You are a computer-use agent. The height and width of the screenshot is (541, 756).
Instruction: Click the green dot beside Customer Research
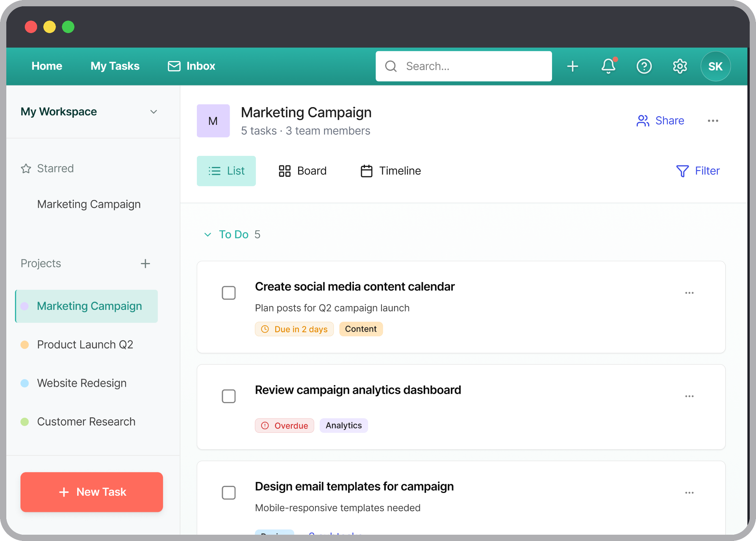click(x=24, y=422)
